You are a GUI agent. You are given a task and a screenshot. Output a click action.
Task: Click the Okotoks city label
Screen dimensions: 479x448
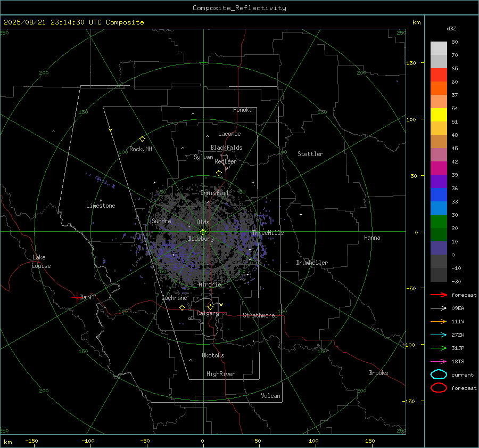[213, 355]
